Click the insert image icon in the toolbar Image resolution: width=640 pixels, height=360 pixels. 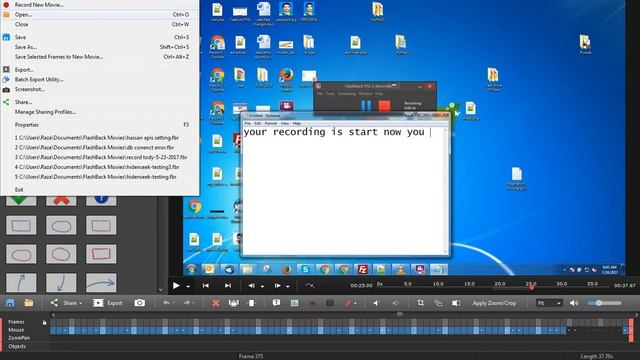294,303
